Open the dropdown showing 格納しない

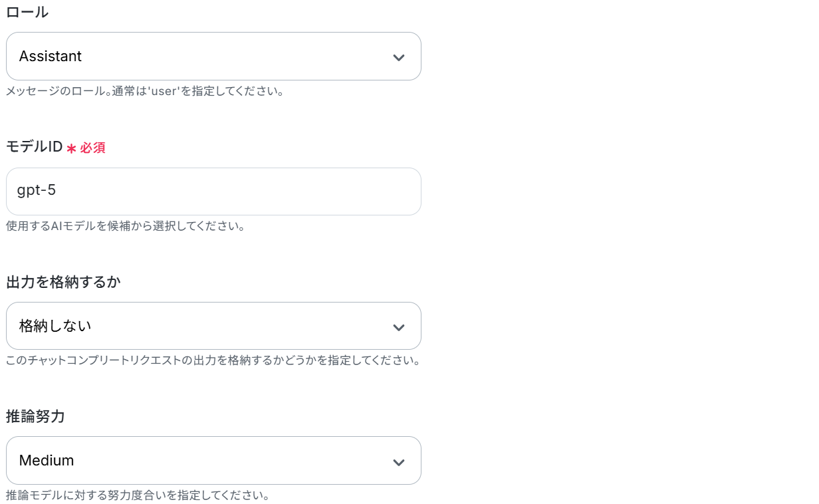coord(213,326)
